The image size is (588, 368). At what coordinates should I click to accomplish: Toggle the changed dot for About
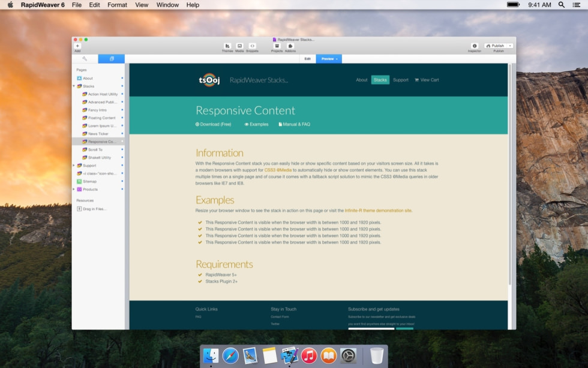122,78
